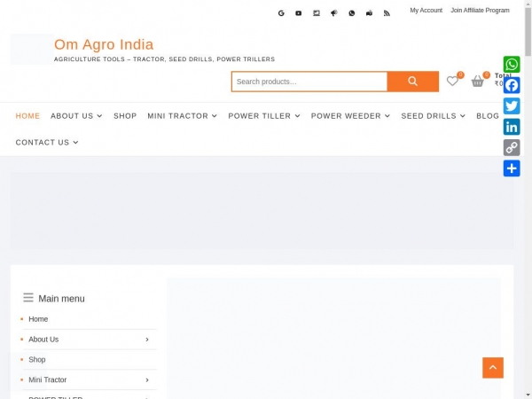Open Join Affiliate Program link

point(480,11)
